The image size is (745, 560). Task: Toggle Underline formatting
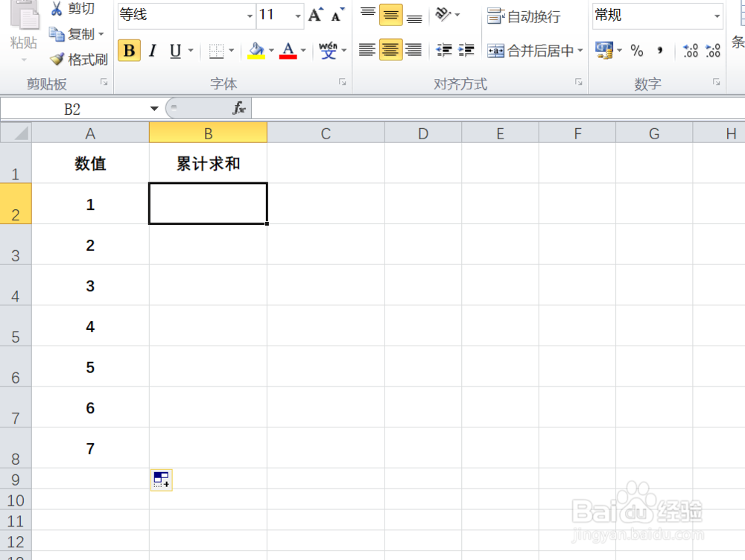tap(175, 51)
